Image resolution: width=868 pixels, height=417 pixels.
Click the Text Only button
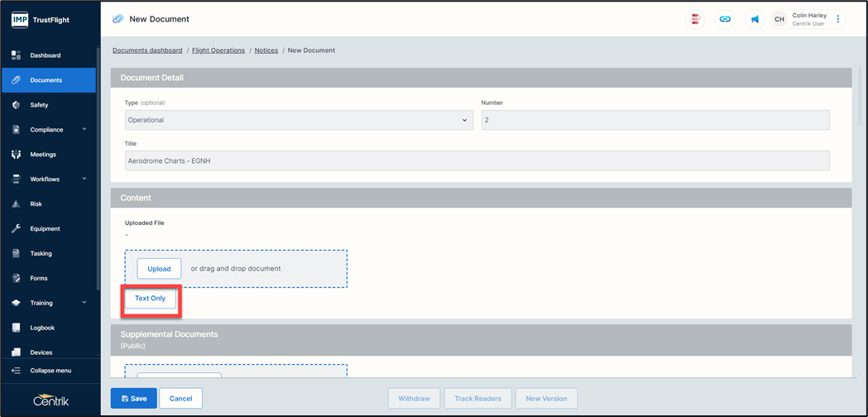point(151,298)
